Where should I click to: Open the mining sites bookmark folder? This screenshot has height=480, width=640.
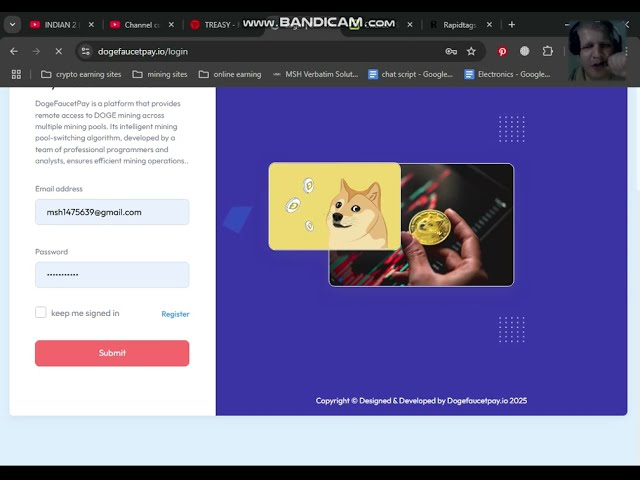pyautogui.click(x=160, y=74)
